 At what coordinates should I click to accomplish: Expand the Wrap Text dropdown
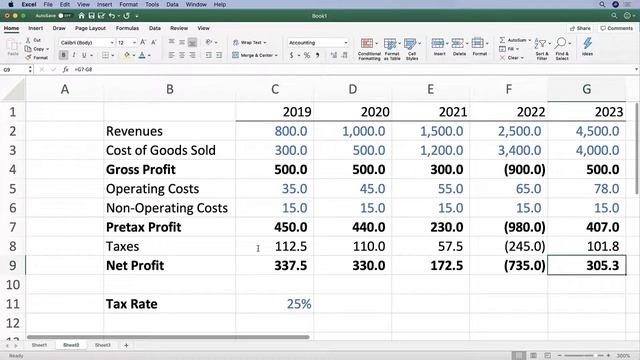(265, 42)
